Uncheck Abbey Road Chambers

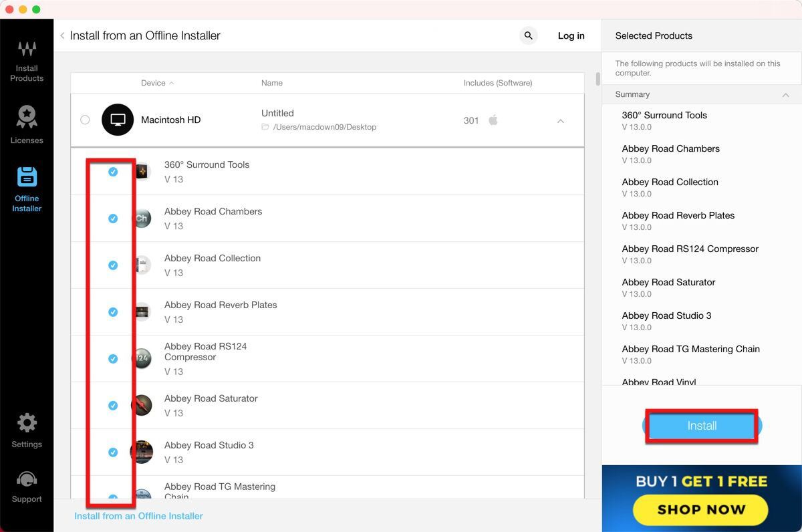pos(113,219)
